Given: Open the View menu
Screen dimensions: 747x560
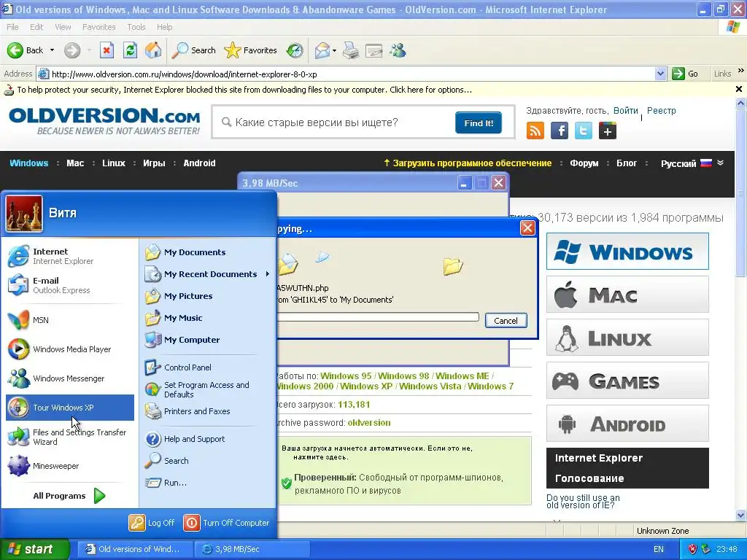Looking at the screenshot, I should pos(63,27).
